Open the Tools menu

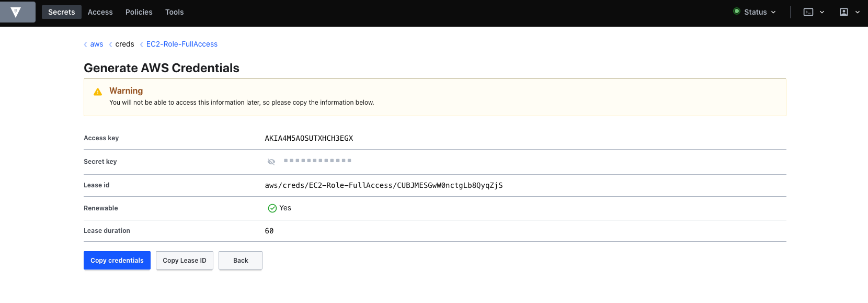(x=174, y=12)
